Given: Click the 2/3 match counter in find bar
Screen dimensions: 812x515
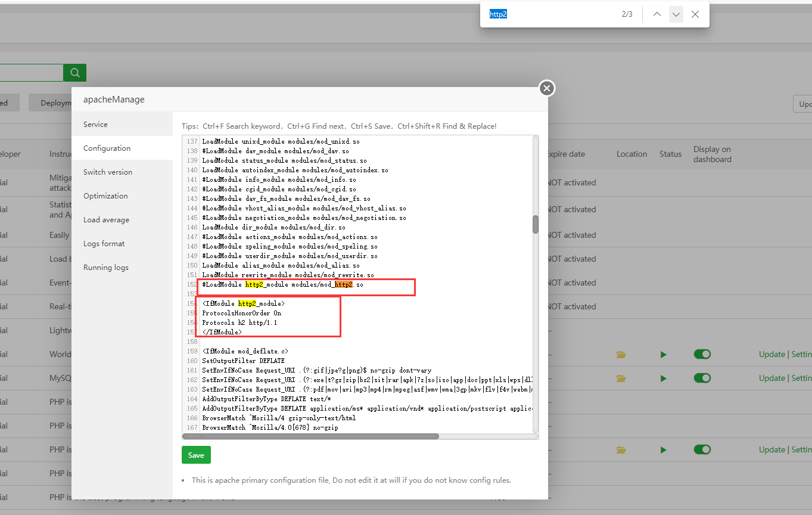Looking at the screenshot, I should click(x=627, y=14).
